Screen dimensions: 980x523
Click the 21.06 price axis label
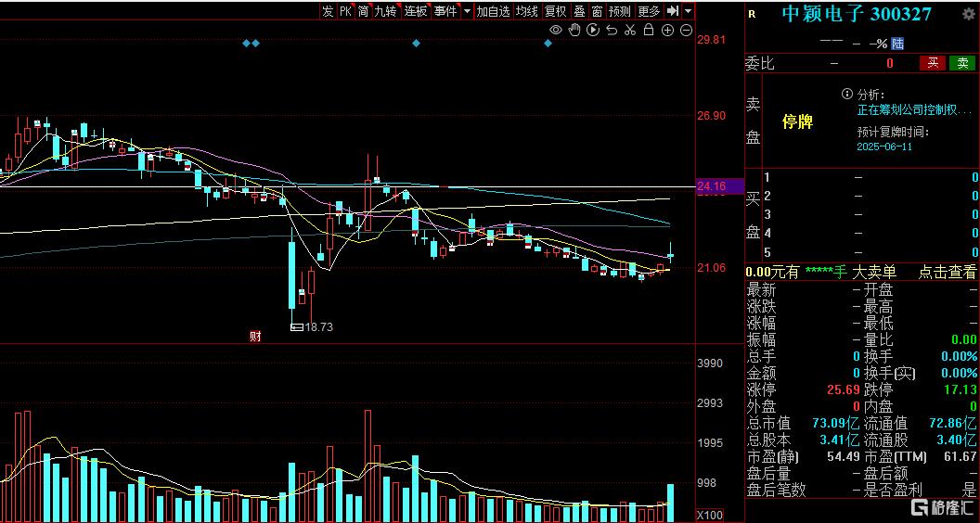(711, 268)
